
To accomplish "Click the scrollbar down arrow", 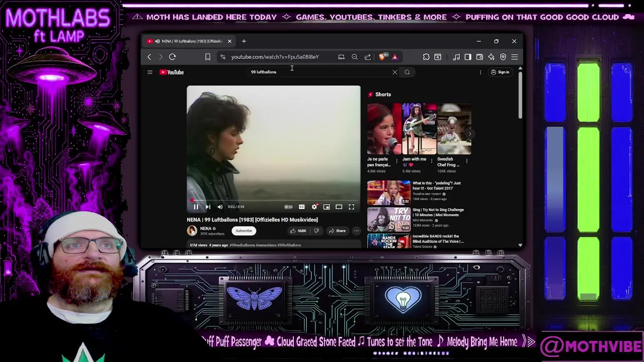I will tap(520, 245).
